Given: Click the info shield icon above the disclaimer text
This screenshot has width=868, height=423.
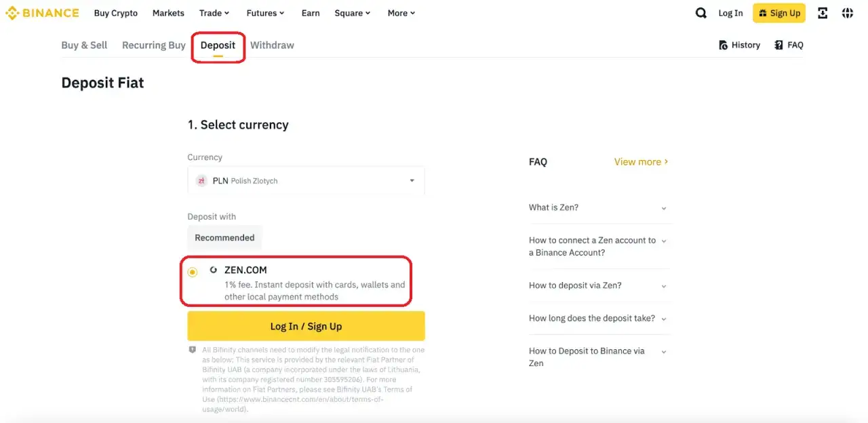Looking at the screenshot, I should pos(192,349).
